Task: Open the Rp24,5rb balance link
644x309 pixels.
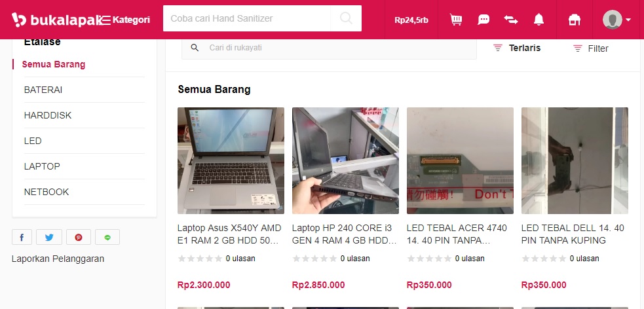Action: tap(411, 20)
